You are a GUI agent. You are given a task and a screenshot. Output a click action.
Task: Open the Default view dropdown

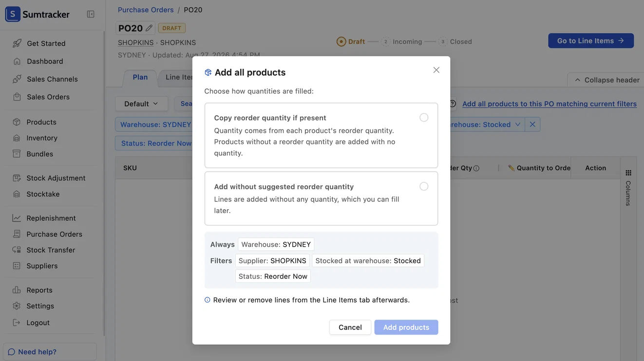[141, 104]
